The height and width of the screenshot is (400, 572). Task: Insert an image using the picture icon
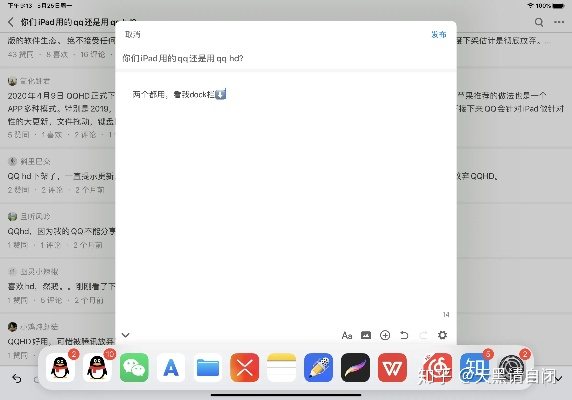click(366, 335)
